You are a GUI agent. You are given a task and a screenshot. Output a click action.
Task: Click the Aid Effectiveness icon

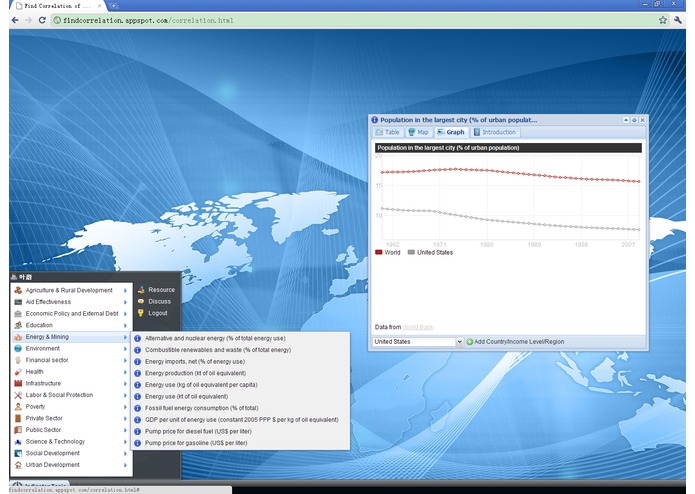pos(18,302)
